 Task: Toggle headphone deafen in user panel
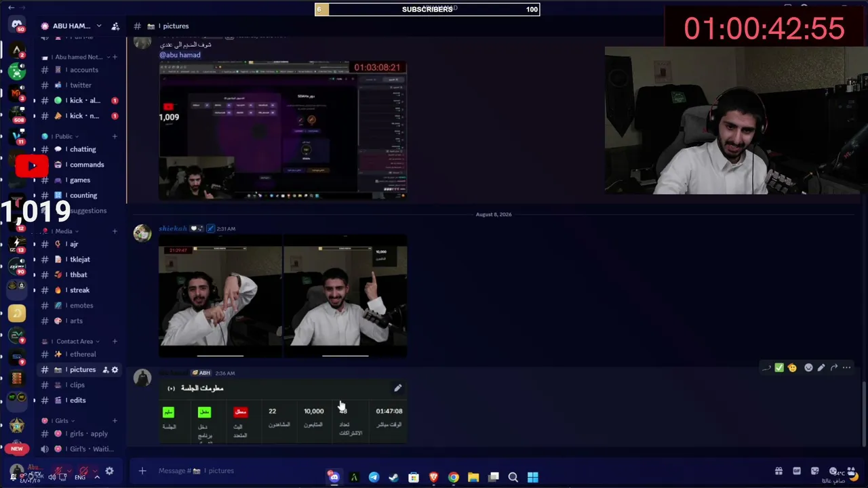[83, 472]
